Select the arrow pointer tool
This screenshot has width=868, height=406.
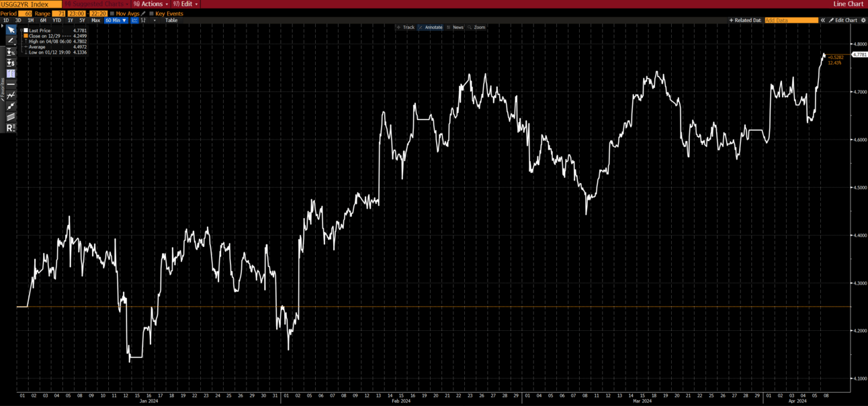(x=11, y=30)
